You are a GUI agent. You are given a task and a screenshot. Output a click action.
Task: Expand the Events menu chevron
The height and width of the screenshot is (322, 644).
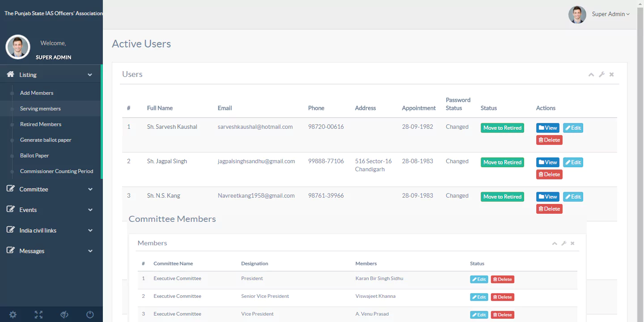coord(90,210)
